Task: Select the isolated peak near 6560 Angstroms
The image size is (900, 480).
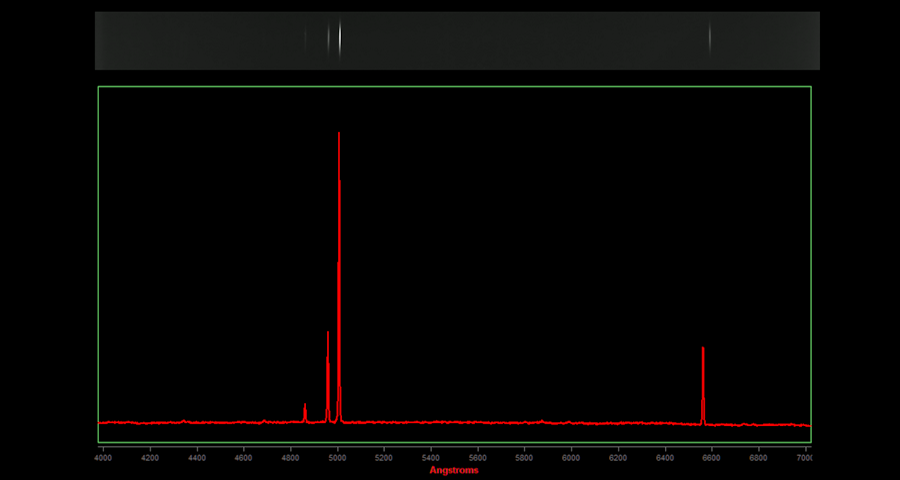Action: 703,350
